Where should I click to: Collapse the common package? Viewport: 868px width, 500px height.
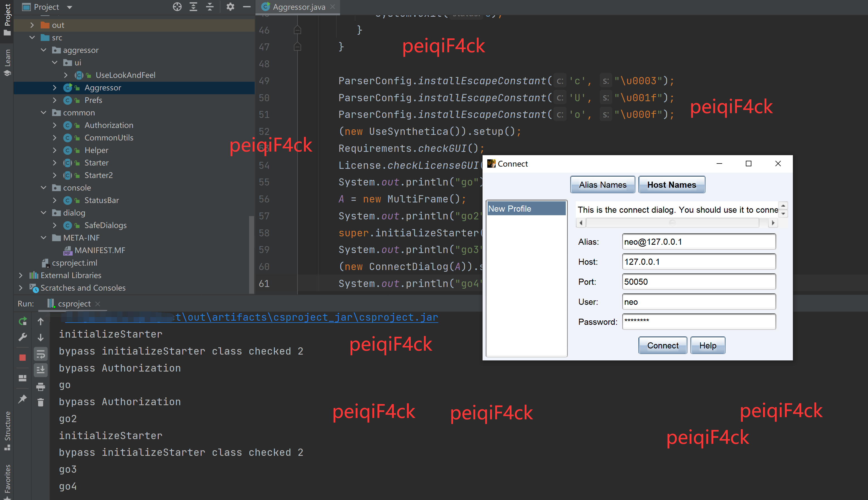(x=43, y=113)
